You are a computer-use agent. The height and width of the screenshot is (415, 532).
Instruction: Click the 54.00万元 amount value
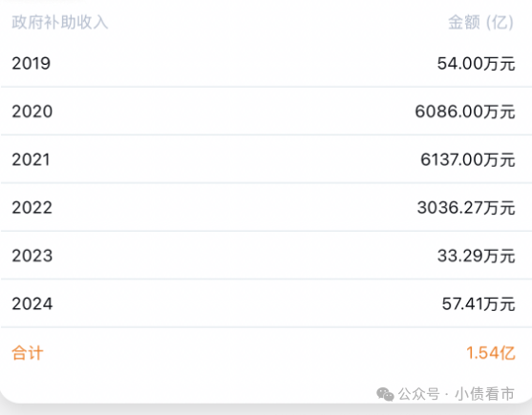pos(476,64)
